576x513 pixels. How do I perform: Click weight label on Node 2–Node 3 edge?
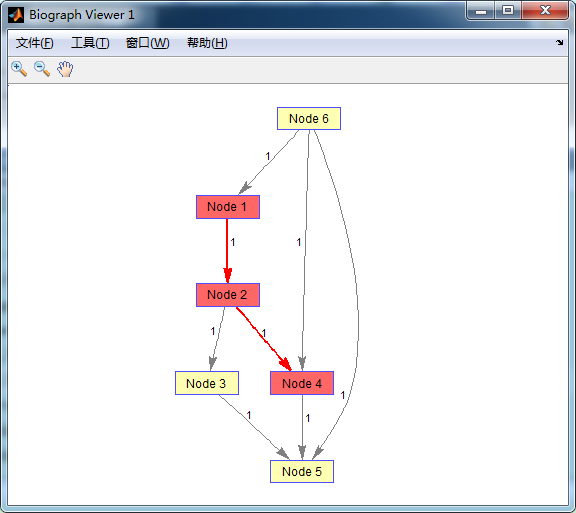(x=213, y=331)
